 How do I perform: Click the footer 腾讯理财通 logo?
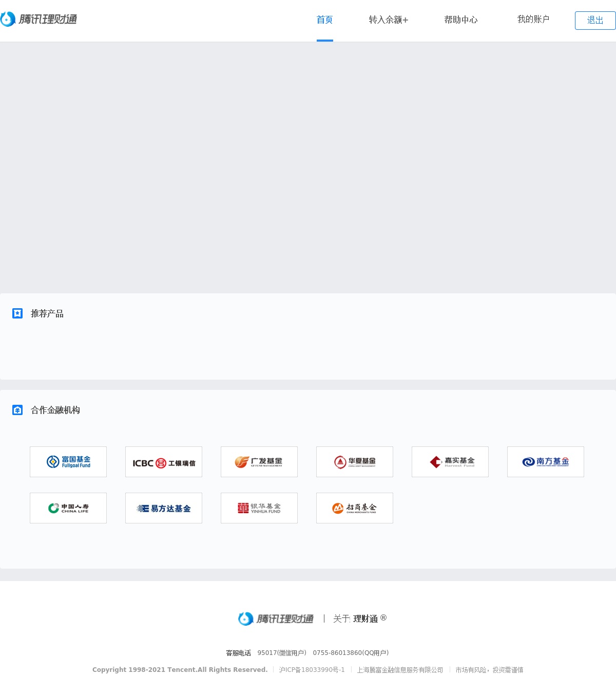click(x=276, y=618)
